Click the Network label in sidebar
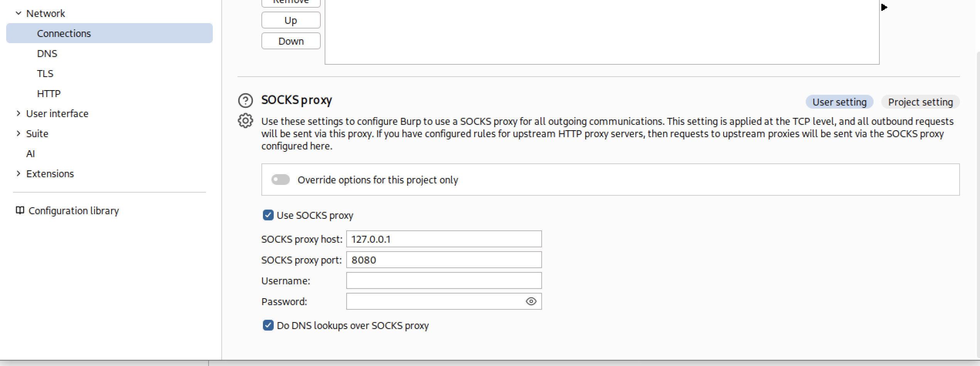 click(x=45, y=13)
